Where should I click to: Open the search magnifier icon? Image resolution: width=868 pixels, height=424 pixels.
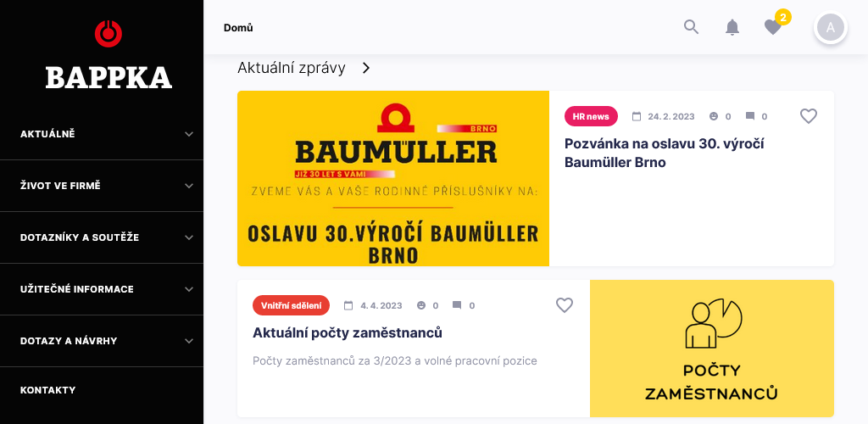coord(691,26)
